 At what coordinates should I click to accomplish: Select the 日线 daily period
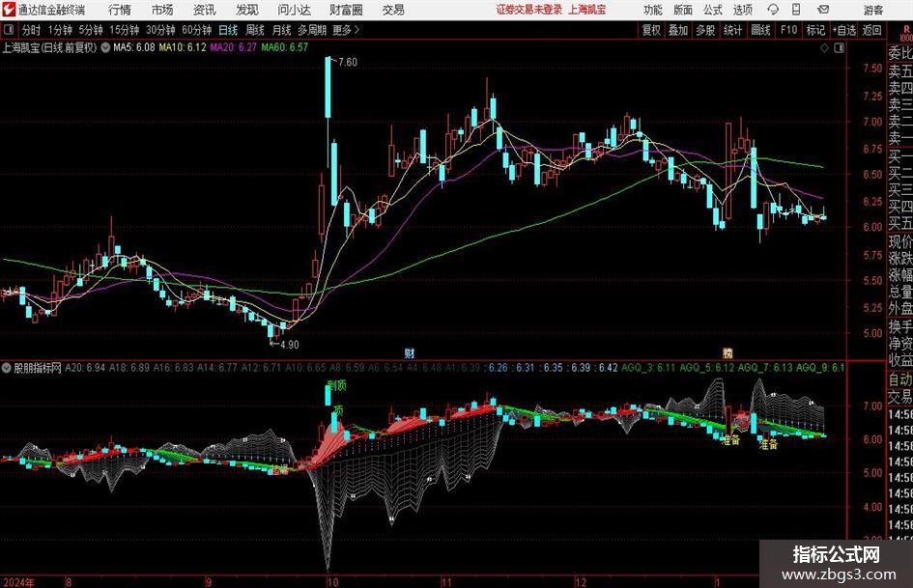pos(228,30)
